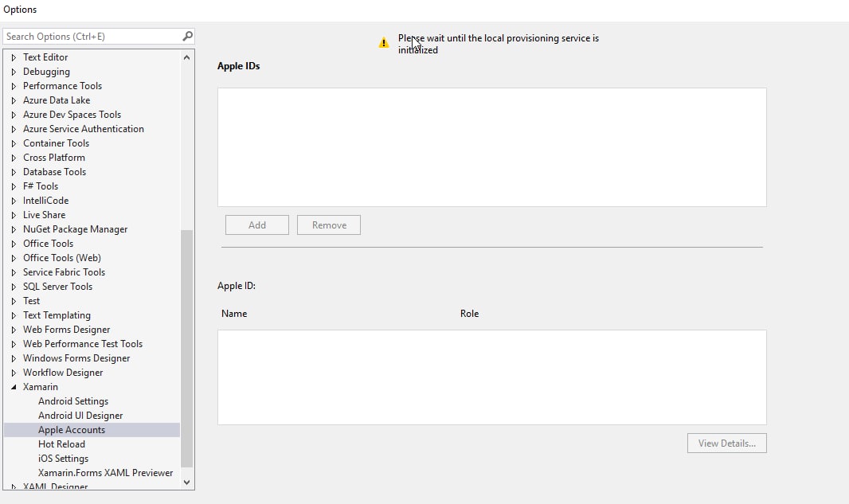Expand the Cross Platform node
Viewport: 849px width, 504px height.
(x=14, y=158)
